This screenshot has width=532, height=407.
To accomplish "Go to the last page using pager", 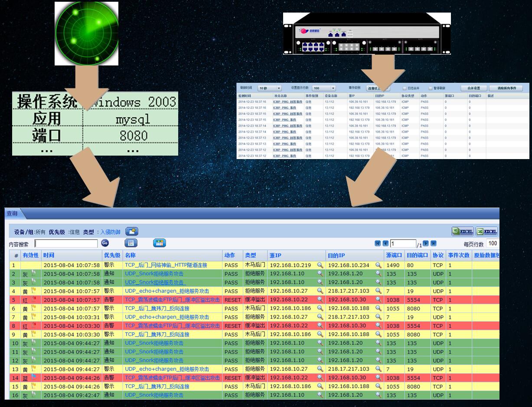I will [433, 244].
